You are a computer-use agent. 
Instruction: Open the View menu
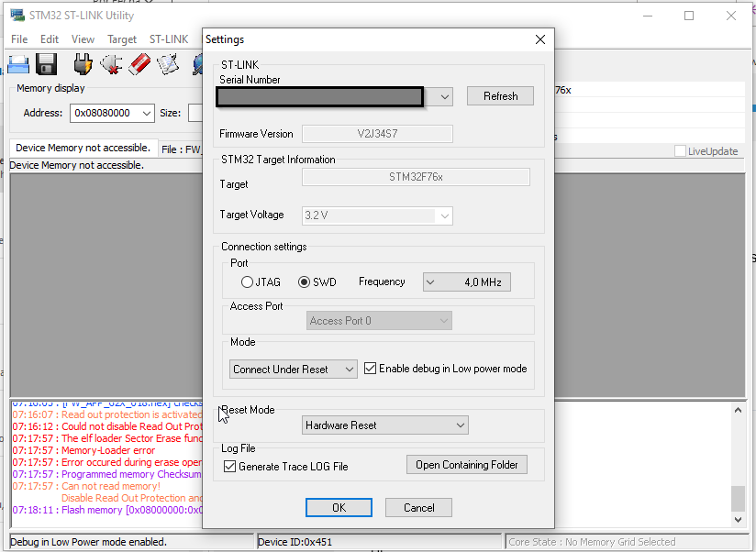pos(83,39)
